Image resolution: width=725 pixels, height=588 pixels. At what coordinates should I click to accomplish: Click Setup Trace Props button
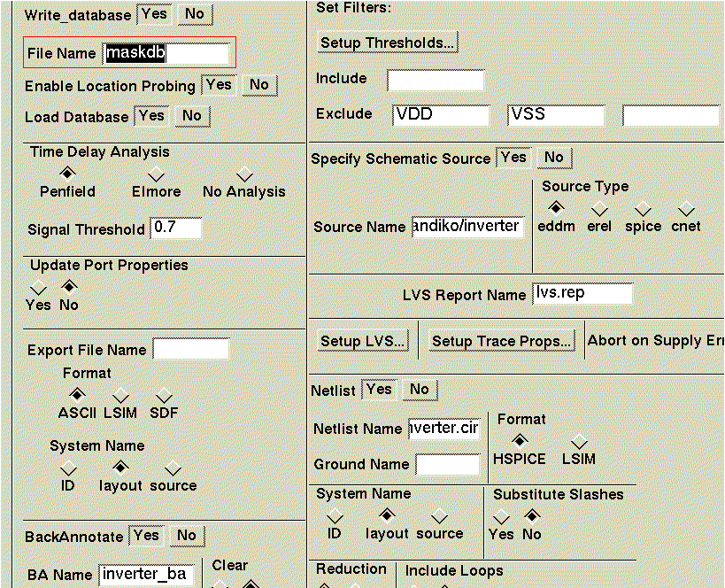[501, 341]
